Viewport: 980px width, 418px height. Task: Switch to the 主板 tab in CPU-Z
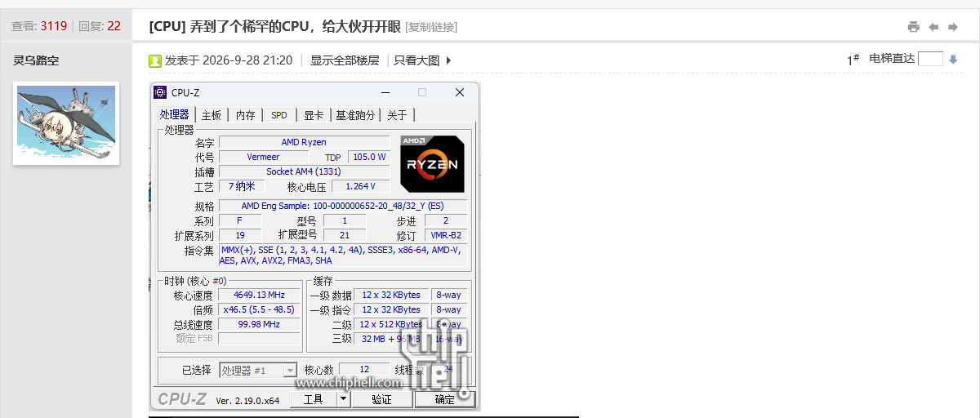(x=212, y=115)
